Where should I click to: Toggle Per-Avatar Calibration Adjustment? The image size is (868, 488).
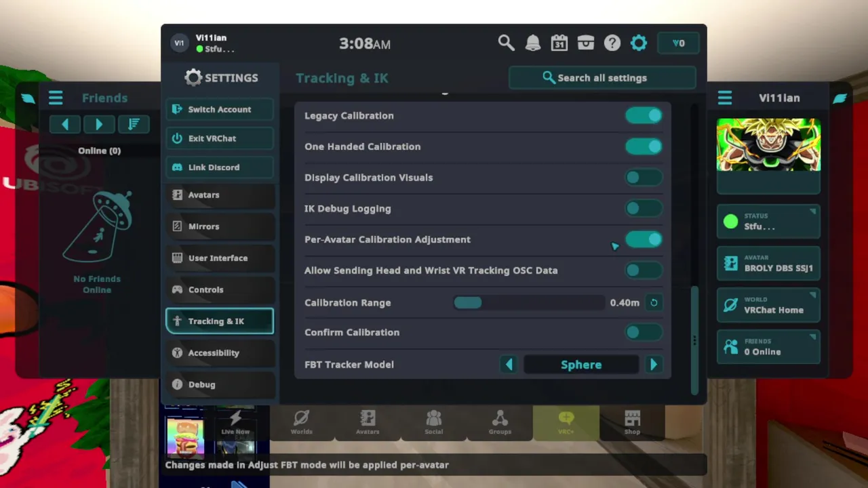(x=644, y=239)
